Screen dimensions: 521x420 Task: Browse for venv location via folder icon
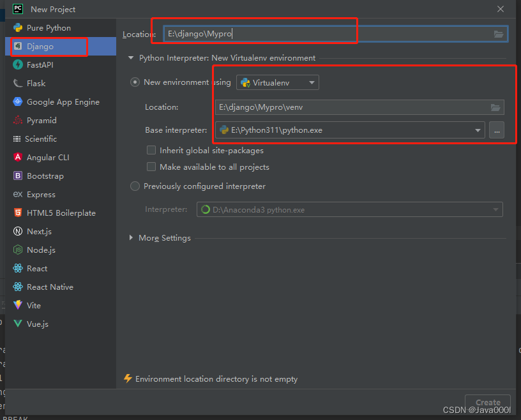[x=495, y=107]
